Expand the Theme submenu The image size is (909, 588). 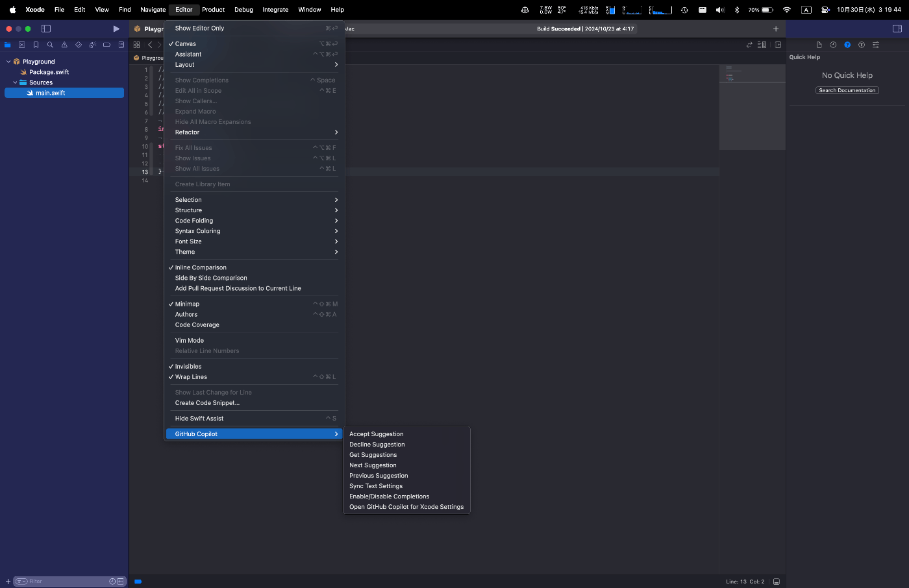254,252
